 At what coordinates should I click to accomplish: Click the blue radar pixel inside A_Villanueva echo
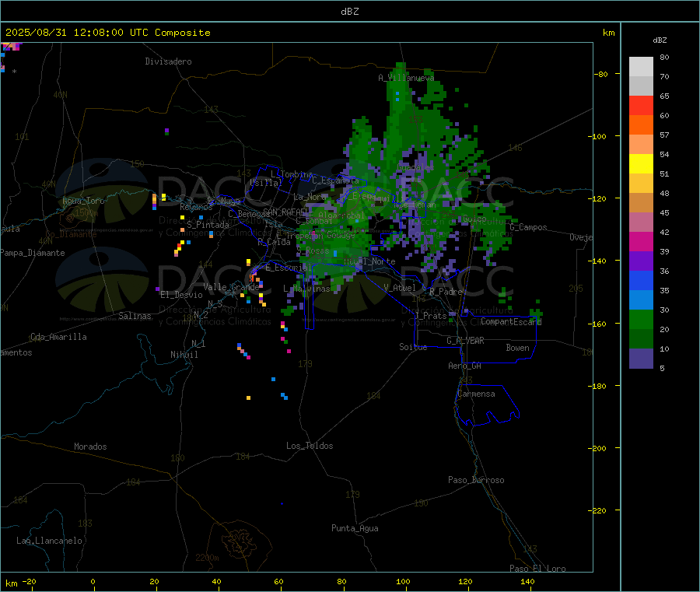(x=397, y=93)
